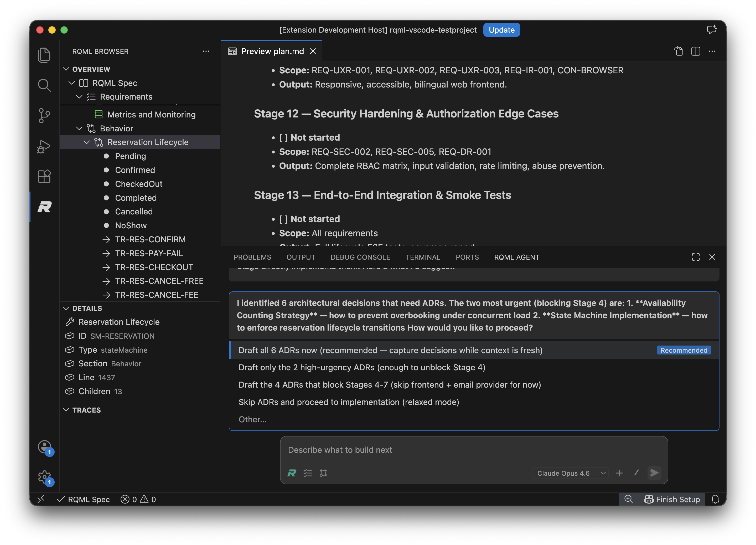Collapse the Reservation Lifecycle tree node
This screenshot has width=756, height=545.
[87, 142]
